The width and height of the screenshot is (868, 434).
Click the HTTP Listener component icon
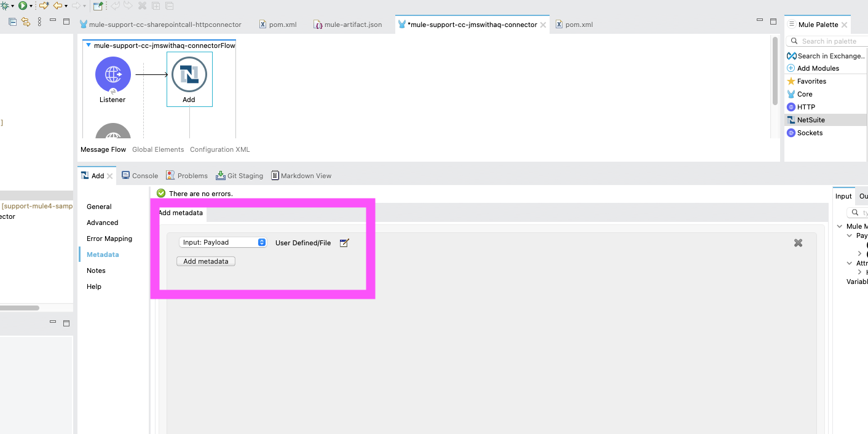click(x=112, y=74)
